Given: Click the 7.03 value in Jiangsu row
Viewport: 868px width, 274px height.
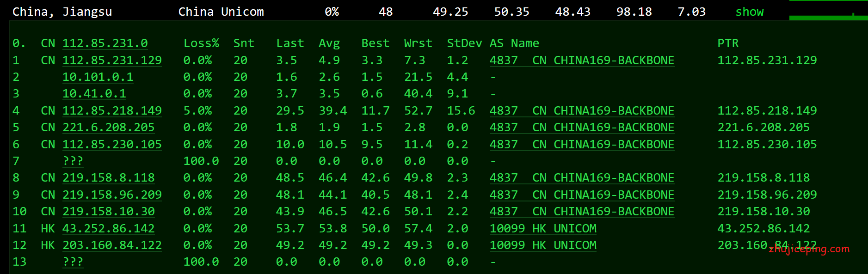Looking at the screenshot, I should pyautogui.click(x=691, y=12).
